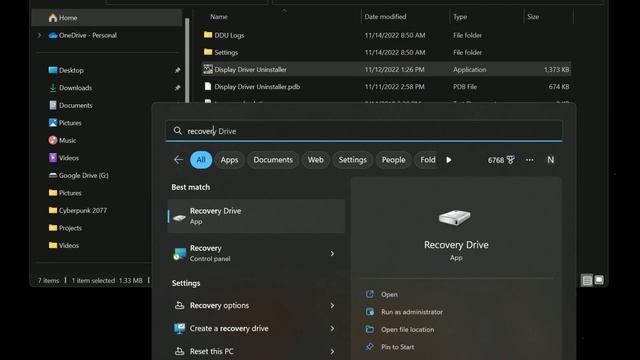Open Downloads in File Explorer sidebar
This screenshot has height=360, width=640.
point(70,88)
